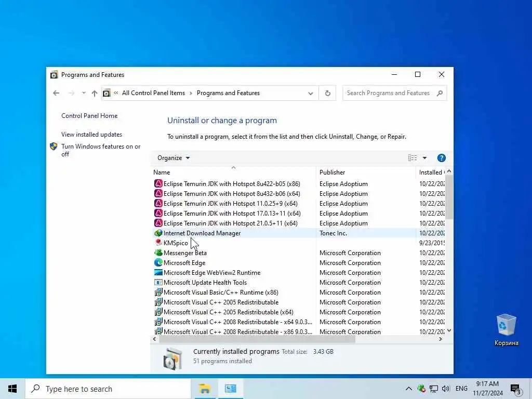Open File Explorer from the taskbar
The image size is (532, 399).
(x=205, y=389)
